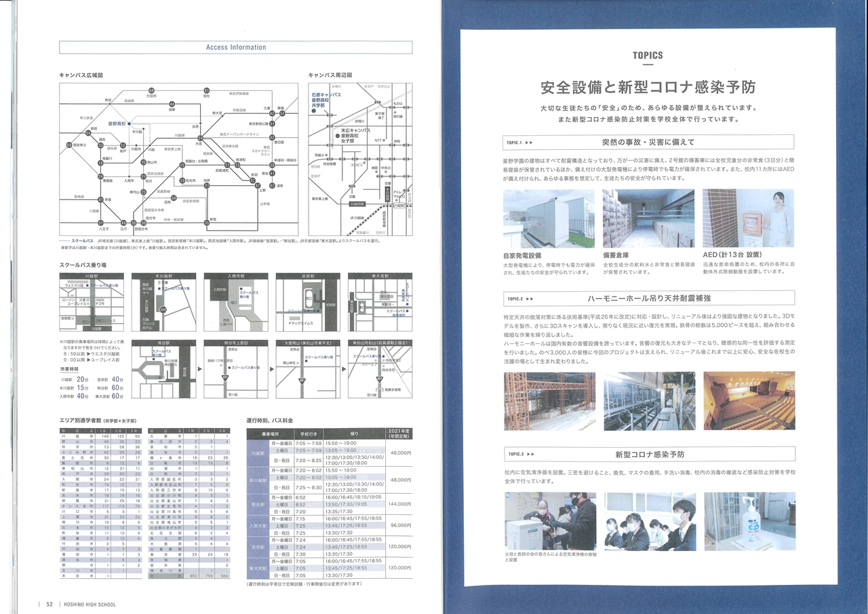Open the 熊谷市上原田 bus stop map

(236, 369)
